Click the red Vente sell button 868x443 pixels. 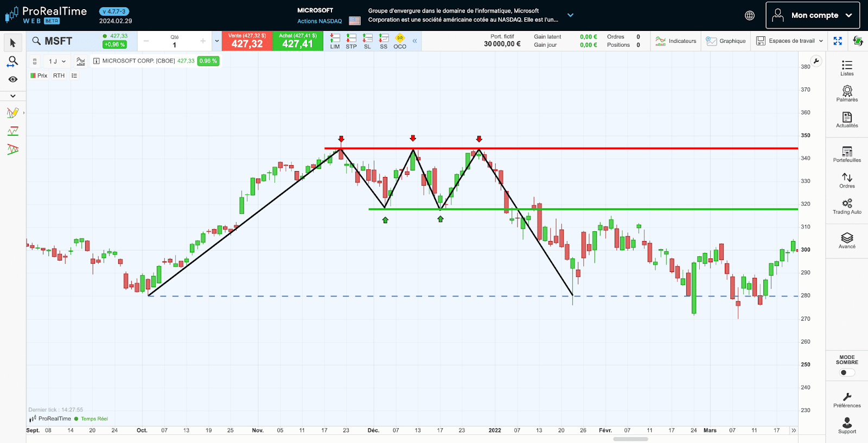247,41
